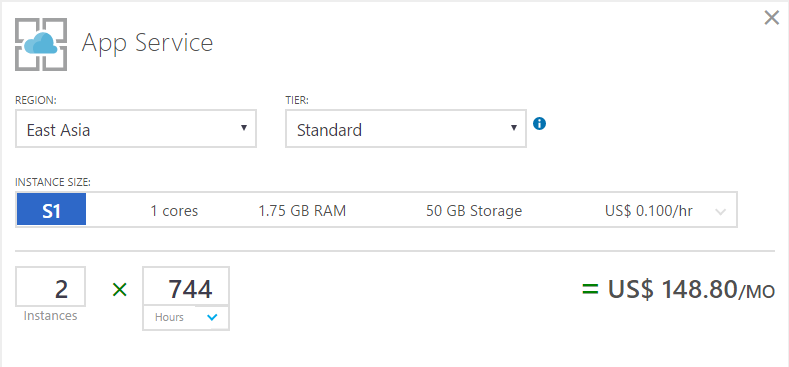Click the green multiplication sign
This screenshot has width=789, height=367.
(x=120, y=289)
